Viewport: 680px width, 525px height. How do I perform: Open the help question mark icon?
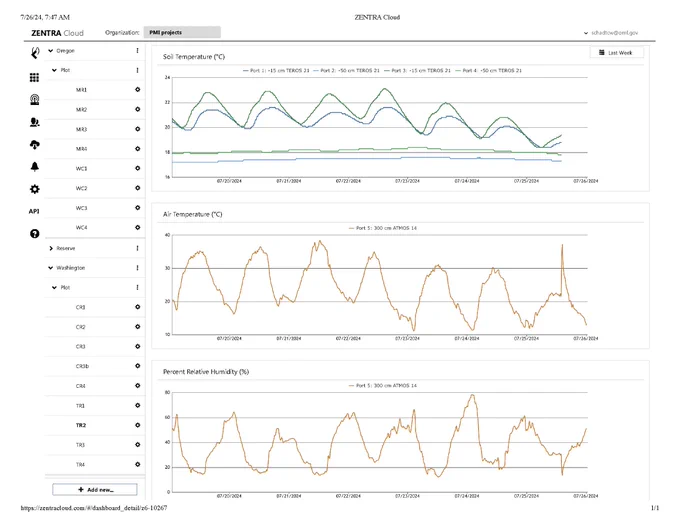35,234
